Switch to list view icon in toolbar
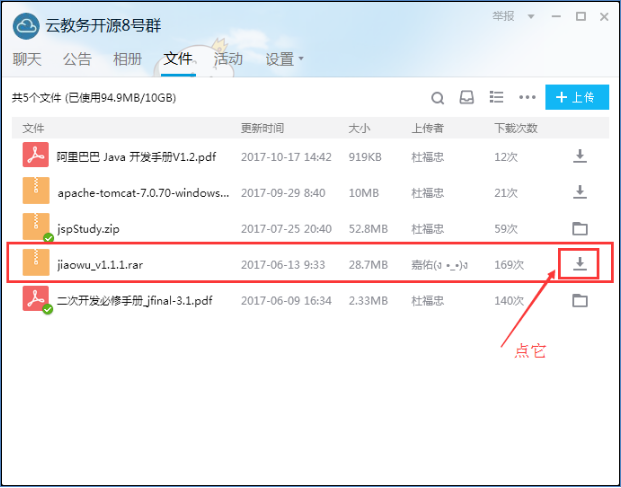Viewport: 621px width, 488px height. click(x=496, y=98)
